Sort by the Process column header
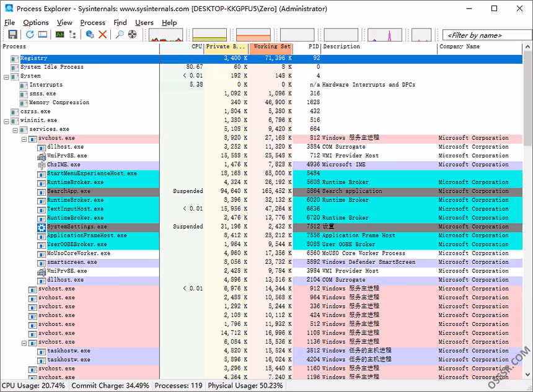 click(80, 48)
